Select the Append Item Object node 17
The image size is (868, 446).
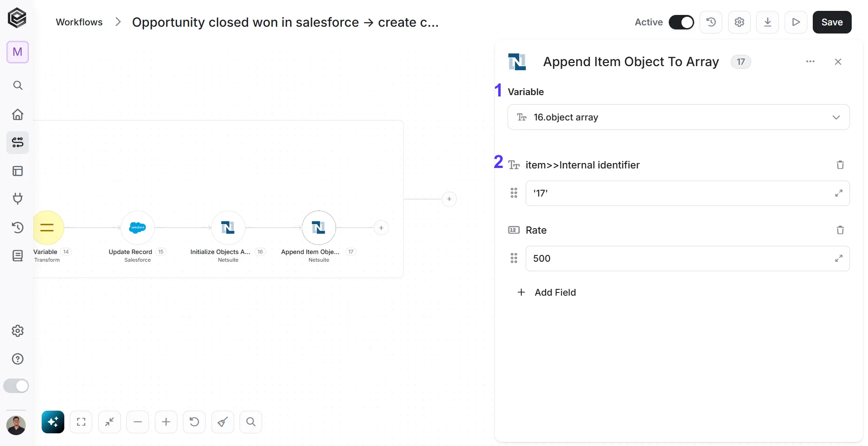click(x=319, y=228)
